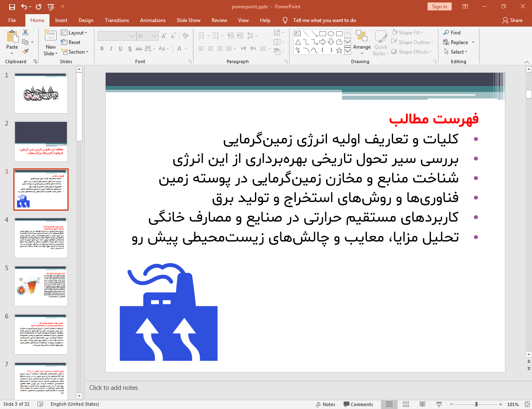Click Comments button in status bar
The height and width of the screenshot is (409, 532).
[358, 404]
